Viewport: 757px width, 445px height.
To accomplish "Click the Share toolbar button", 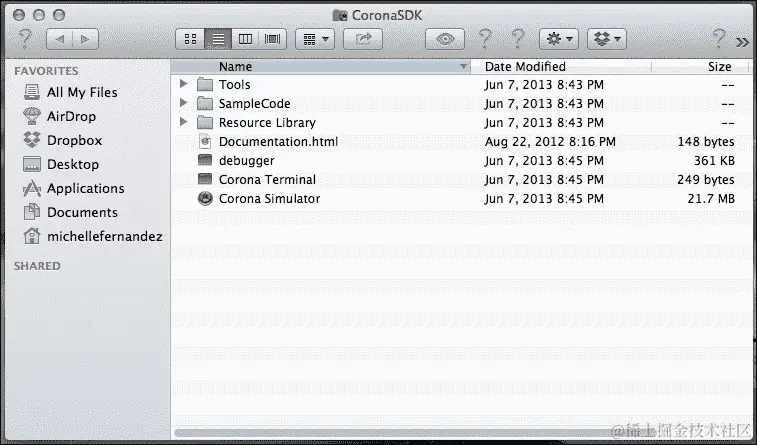I will pyautogui.click(x=363, y=39).
